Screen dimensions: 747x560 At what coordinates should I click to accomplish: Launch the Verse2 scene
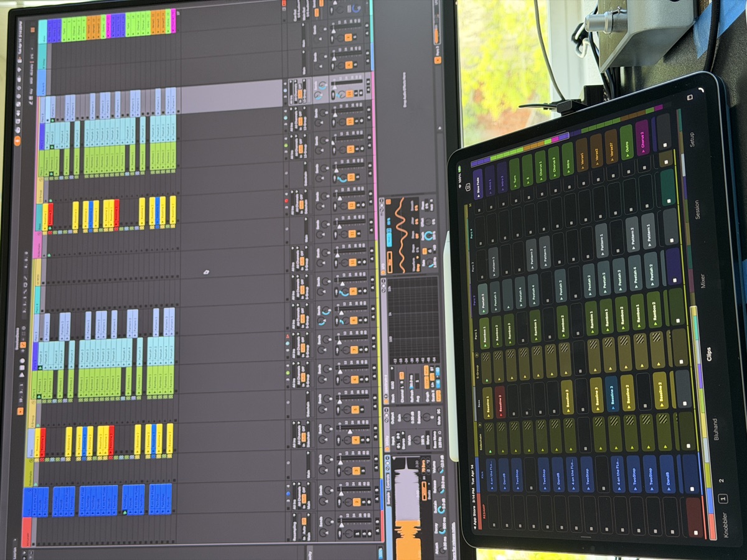596,151
